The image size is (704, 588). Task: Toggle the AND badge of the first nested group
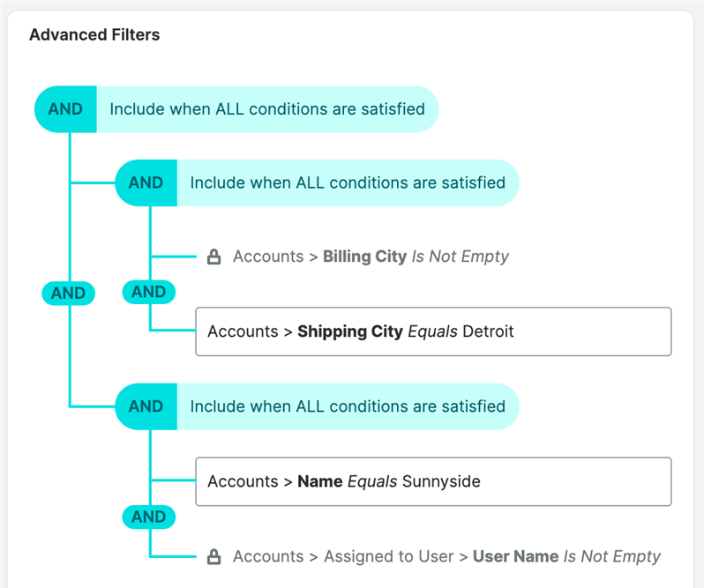[146, 182]
